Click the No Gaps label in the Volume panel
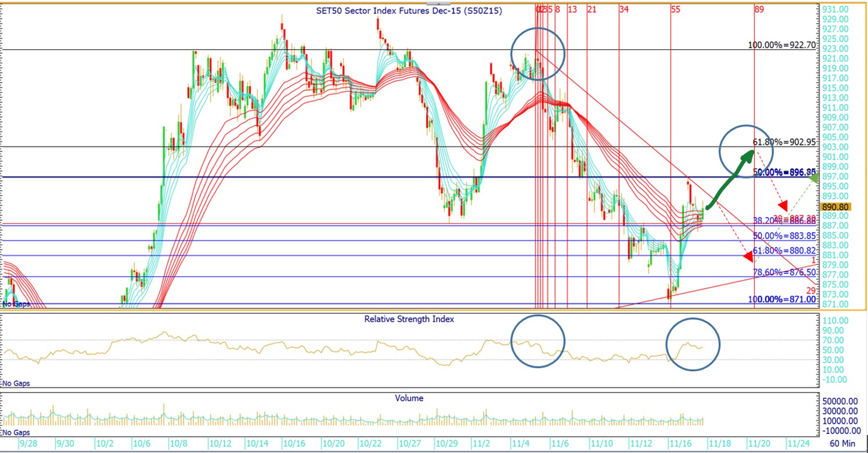The image size is (868, 453). click(16, 433)
